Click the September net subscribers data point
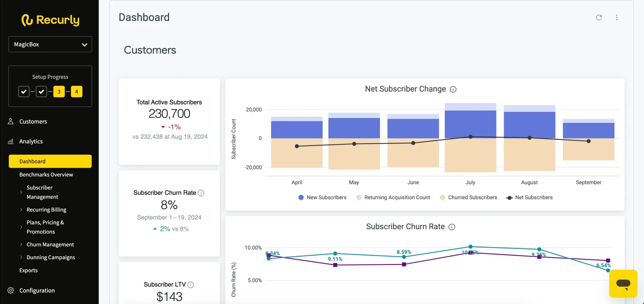 (589, 141)
